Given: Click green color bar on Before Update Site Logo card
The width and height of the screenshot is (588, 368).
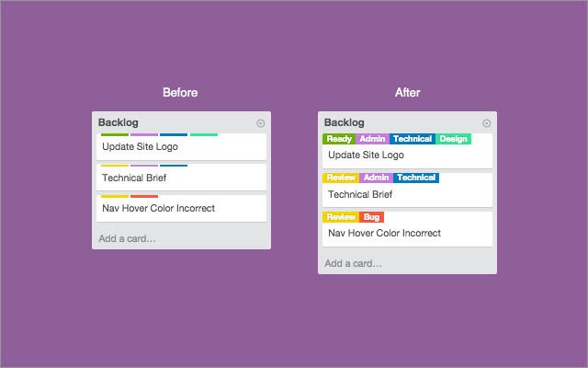Looking at the screenshot, I should [115, 135].
